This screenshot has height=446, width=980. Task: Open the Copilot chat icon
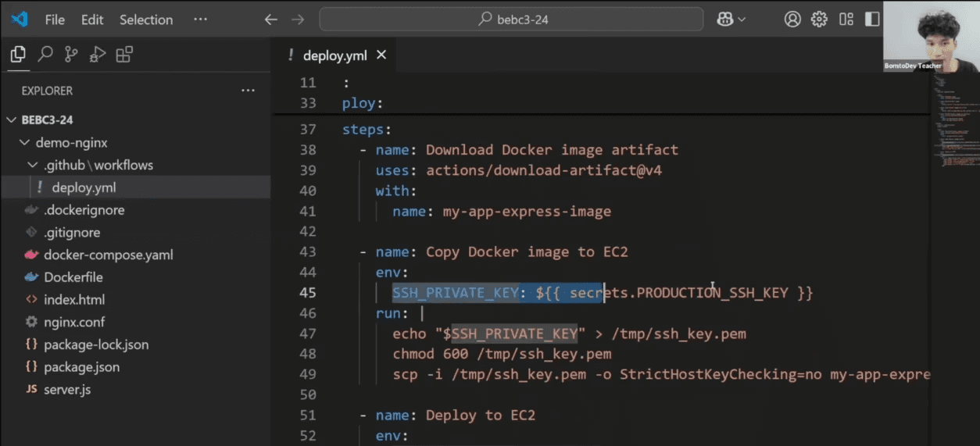[724, 20]
